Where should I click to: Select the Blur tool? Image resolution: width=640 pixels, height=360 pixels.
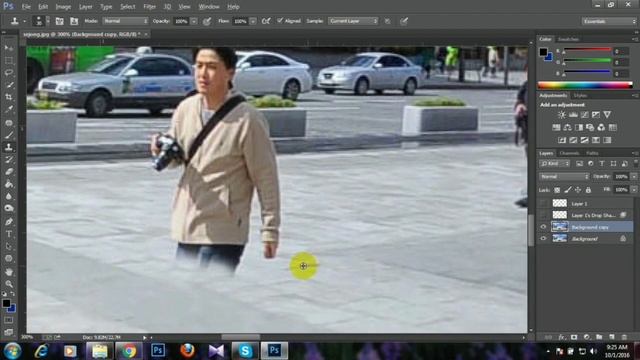[9, 196]
